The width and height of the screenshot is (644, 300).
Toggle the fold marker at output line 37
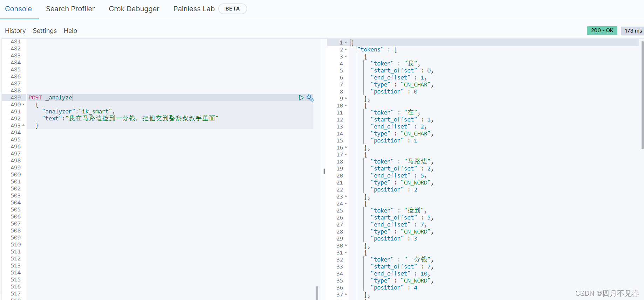[x=346, y=294]
